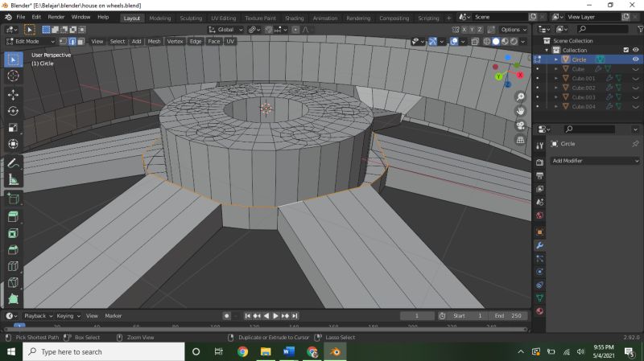Open the Global transform orientation dropdown
The height and width of the screenshot is (361, 644).
point(225,30)
